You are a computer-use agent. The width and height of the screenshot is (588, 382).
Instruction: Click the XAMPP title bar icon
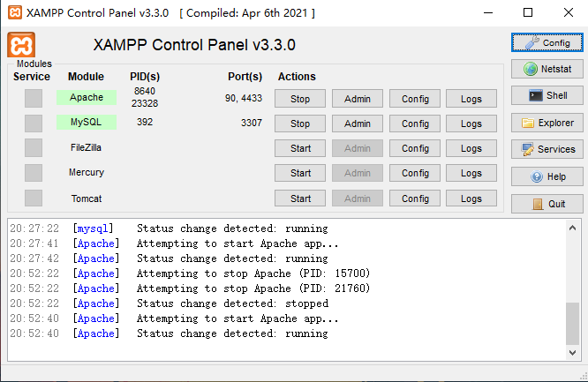coord(15,12)
